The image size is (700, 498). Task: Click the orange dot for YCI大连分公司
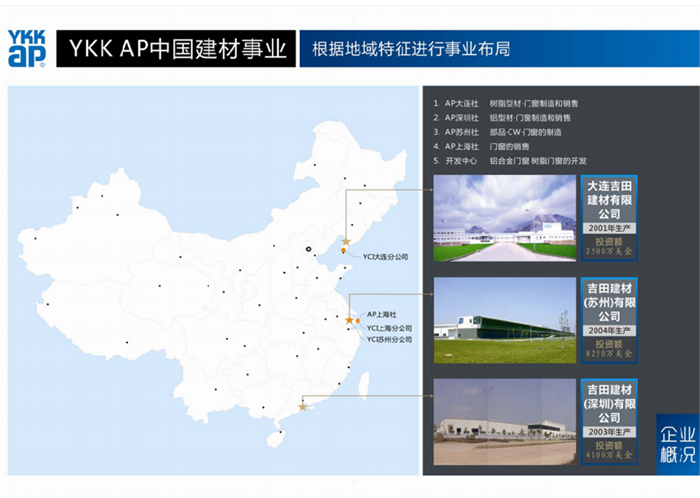pyautogui.click(x=343, y=250)
